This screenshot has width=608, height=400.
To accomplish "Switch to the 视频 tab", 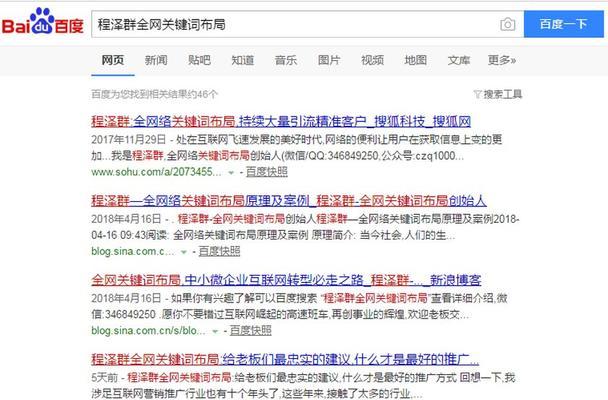I will 373,60.
